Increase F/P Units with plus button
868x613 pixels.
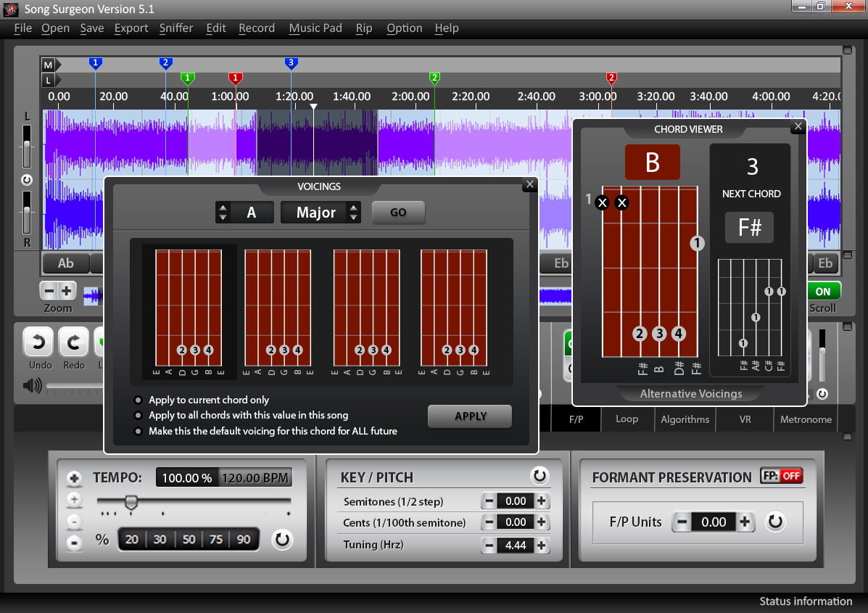coord(745,522)
